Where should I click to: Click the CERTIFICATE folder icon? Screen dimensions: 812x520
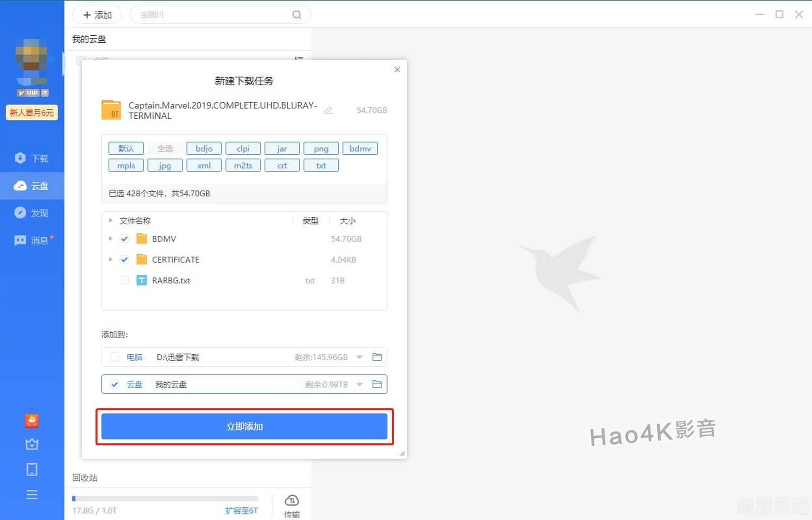[142, 259]
